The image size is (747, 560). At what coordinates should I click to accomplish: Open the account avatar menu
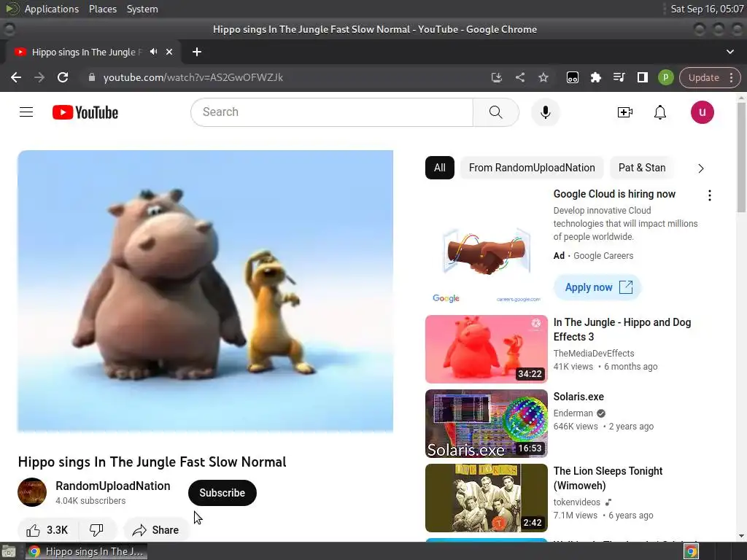(x=703, y=112)
